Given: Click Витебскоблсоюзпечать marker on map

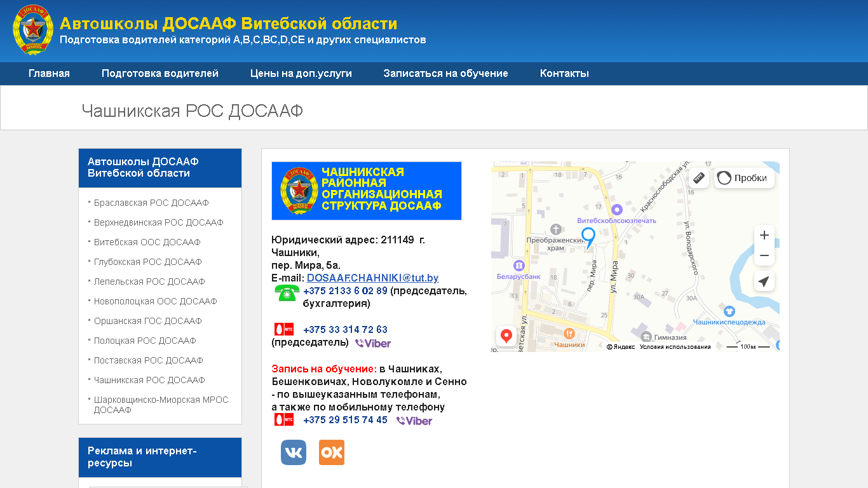Looking at the screenshot, I should coord(616,209).
